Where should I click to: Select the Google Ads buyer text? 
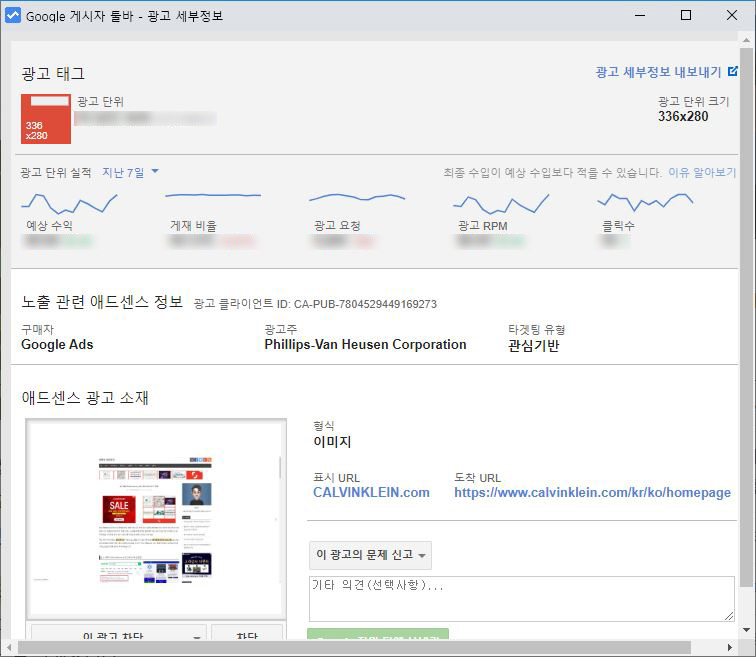[57, 345]
